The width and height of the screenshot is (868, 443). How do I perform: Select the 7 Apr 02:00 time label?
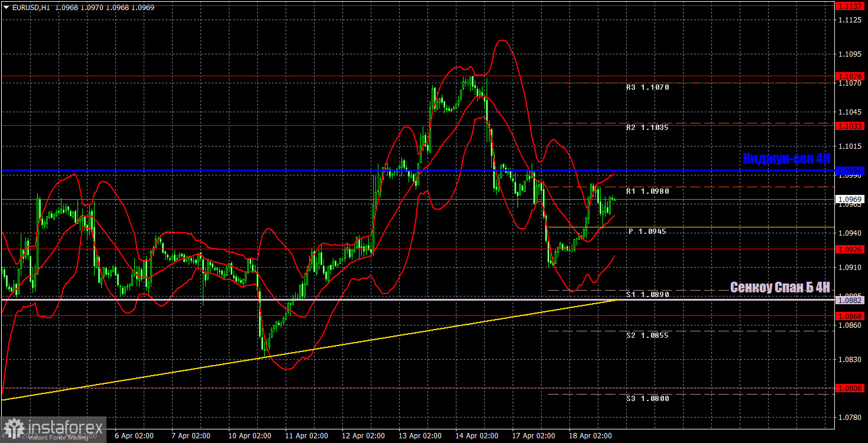[x=191, y=436]
